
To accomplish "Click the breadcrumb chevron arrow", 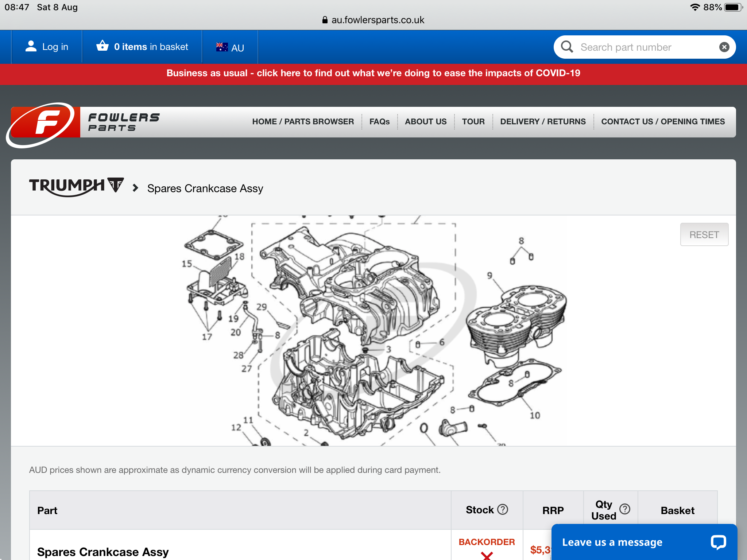I will point(135,188).
